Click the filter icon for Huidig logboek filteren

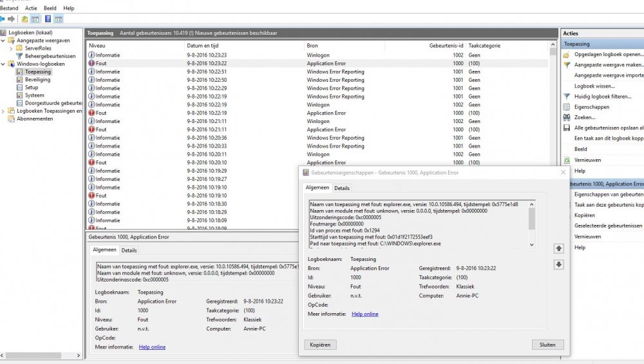567,97
